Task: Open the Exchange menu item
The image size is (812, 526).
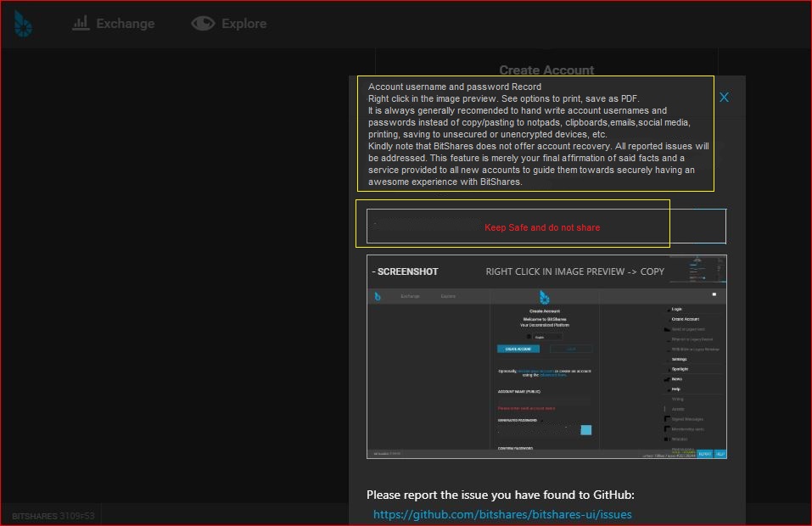Action: (114, 23)
